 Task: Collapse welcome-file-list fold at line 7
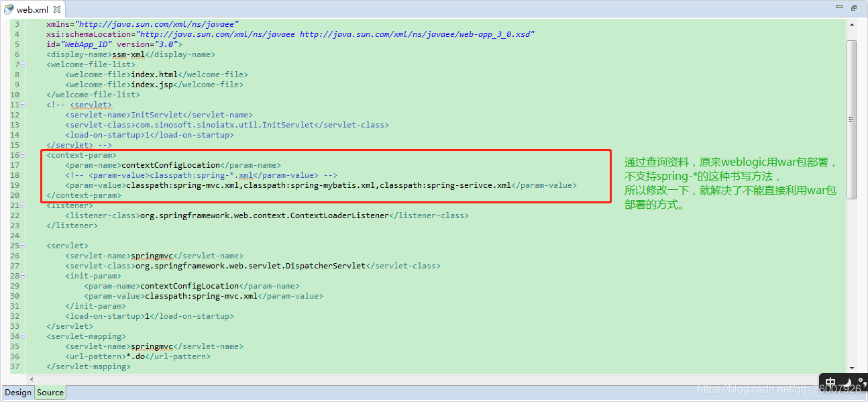click(x=23, y=64)
